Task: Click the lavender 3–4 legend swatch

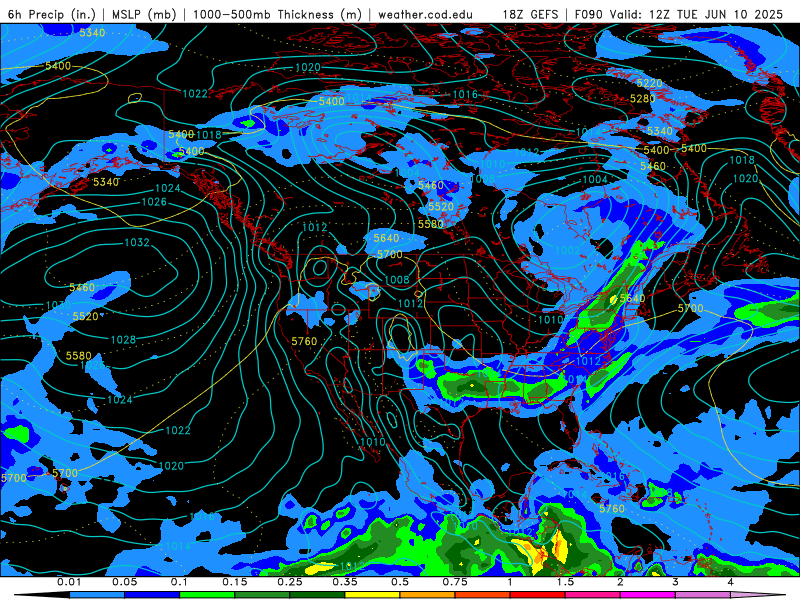Action: tap(703, 595)
